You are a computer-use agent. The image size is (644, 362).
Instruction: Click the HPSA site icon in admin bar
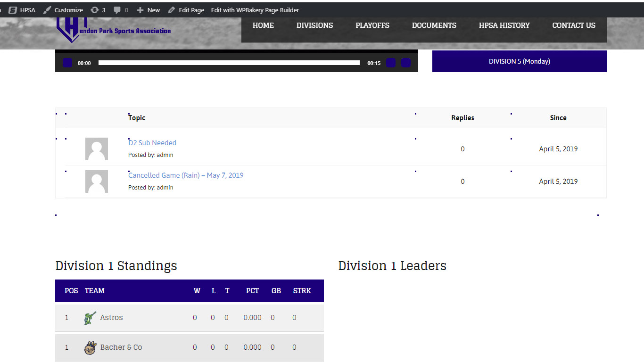point(12,9)
